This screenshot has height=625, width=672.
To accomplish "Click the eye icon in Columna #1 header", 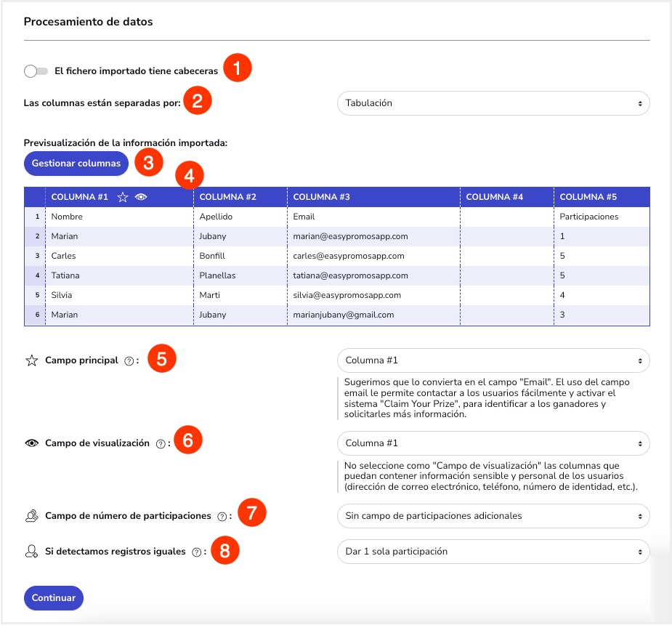I will [141, 197].
